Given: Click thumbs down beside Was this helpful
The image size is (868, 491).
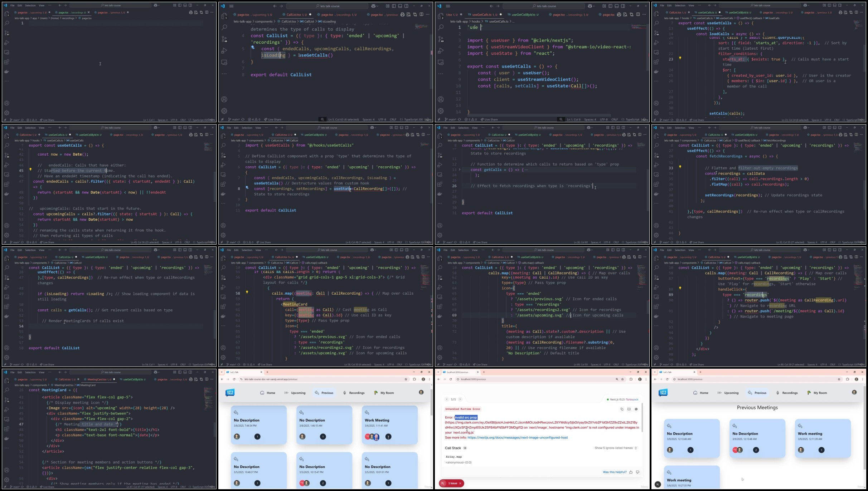Looking at the screenshot, I should [637, 472].
